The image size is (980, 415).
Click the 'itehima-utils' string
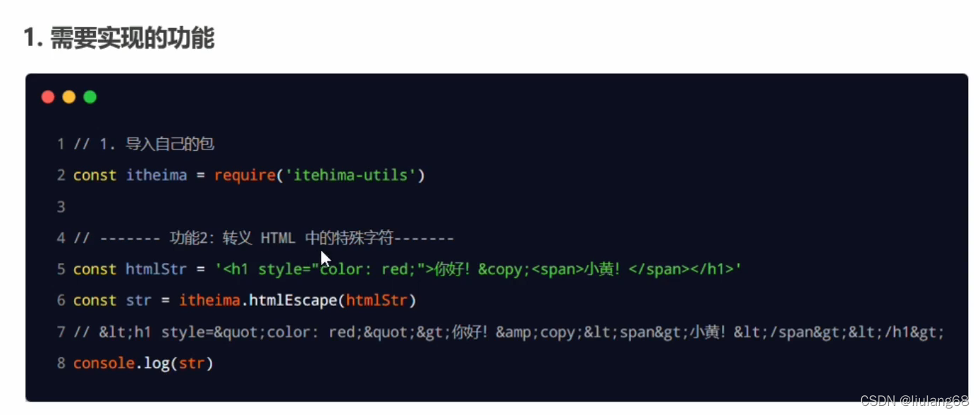click(x=350, y=175)
